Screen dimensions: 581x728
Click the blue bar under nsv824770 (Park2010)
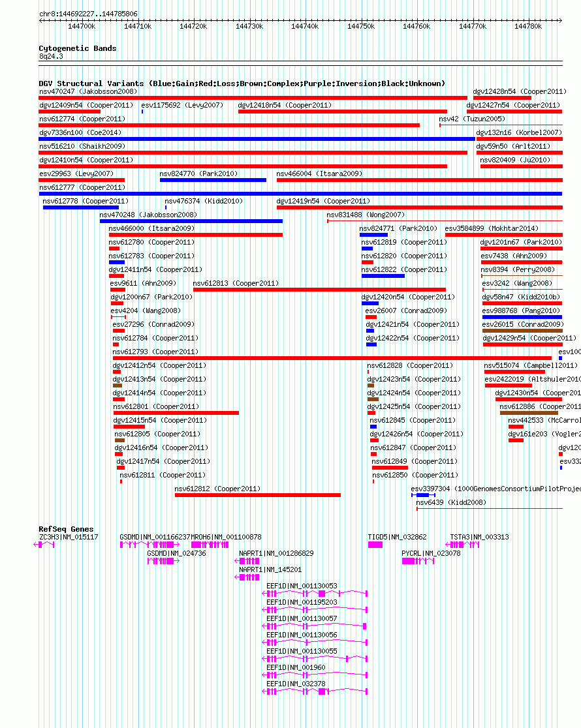click(213, 180)
